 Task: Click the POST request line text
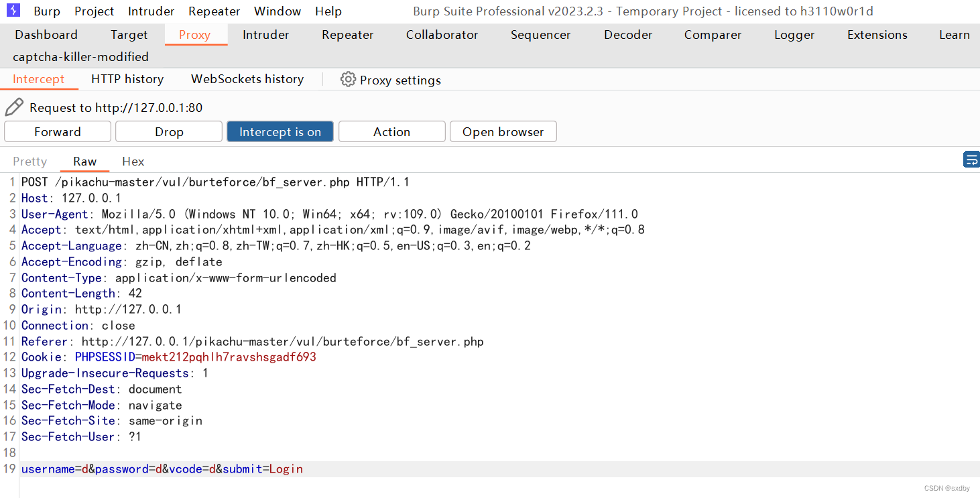215,182
